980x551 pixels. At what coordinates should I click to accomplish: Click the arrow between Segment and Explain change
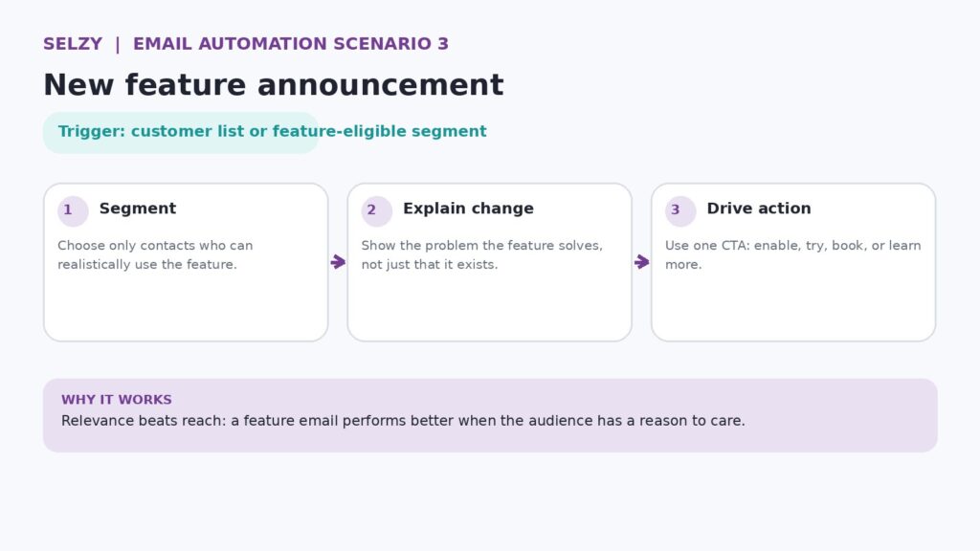click(338, 262)
